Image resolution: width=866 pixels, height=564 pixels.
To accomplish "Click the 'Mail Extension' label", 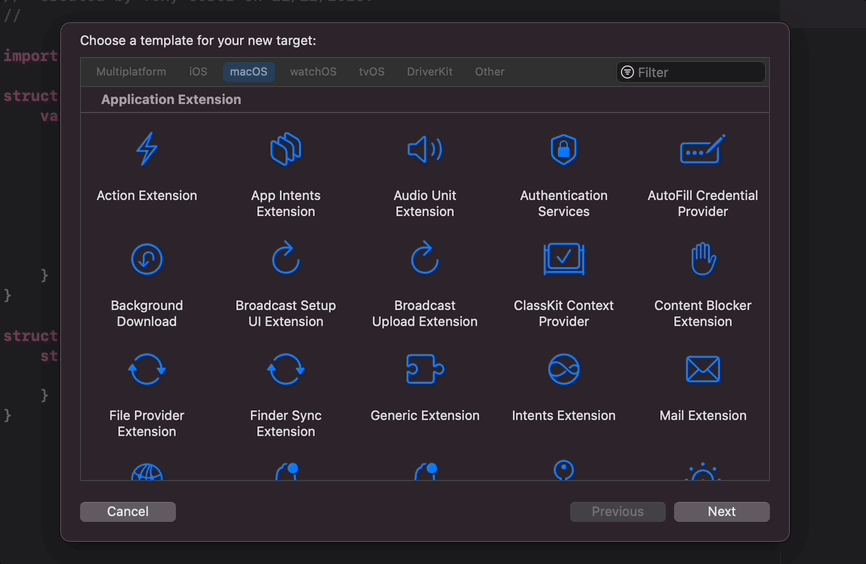I will [703, 415].
